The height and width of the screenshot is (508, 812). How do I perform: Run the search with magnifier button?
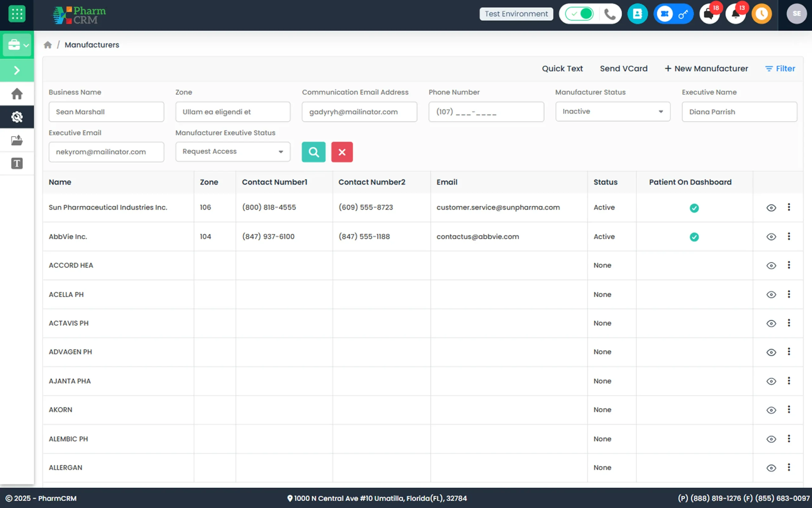tap(313, 152)
